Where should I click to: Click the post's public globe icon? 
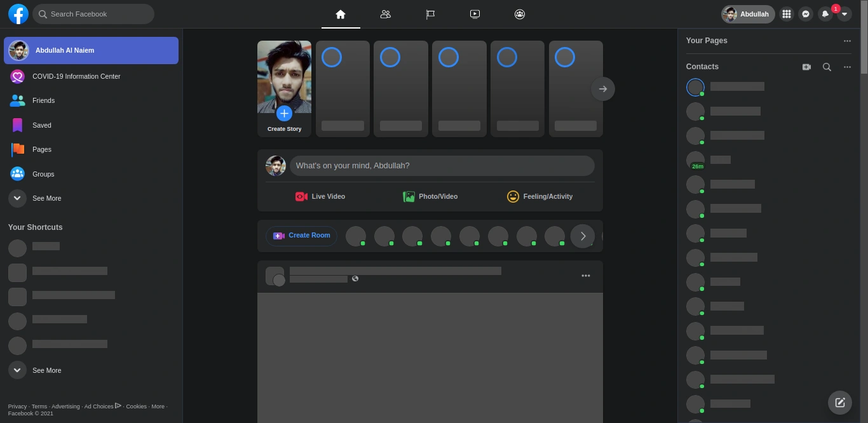coord(355,279)
